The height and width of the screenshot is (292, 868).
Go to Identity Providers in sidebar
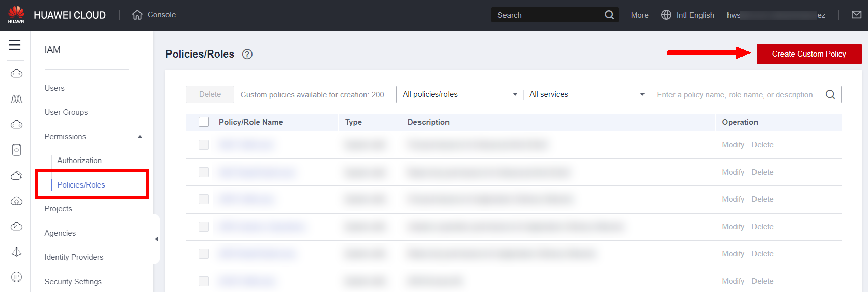pos(74,257)
